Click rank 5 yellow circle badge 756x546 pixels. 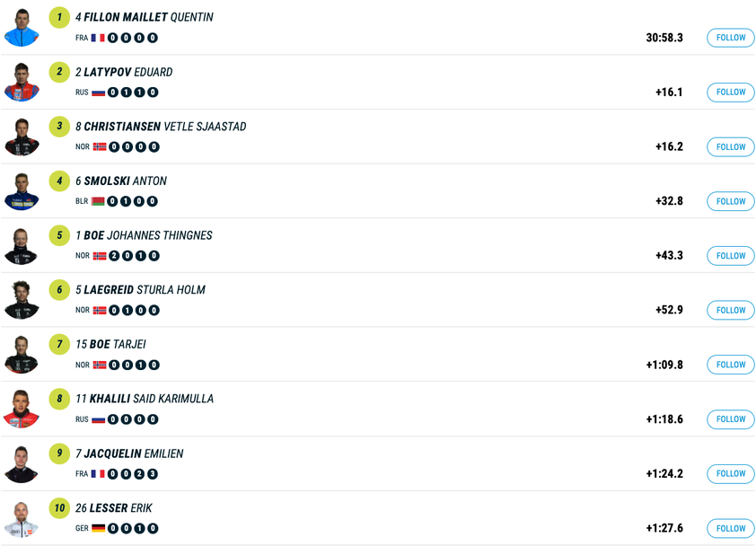pos(59,235)
